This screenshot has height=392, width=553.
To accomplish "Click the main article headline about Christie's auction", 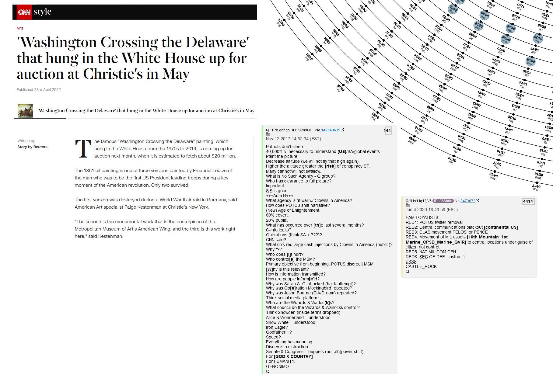I will (x=133, y=58).
